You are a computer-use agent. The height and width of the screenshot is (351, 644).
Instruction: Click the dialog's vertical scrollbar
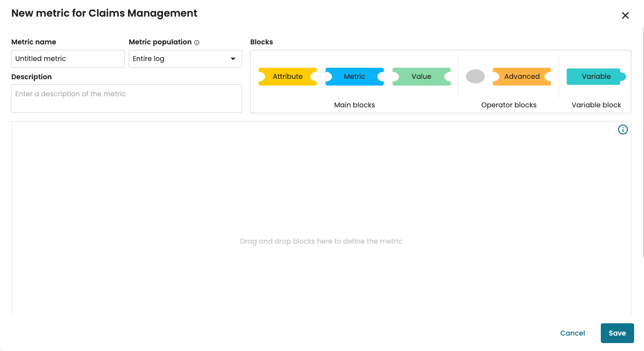pyautogui.click(x=643, y=143)
